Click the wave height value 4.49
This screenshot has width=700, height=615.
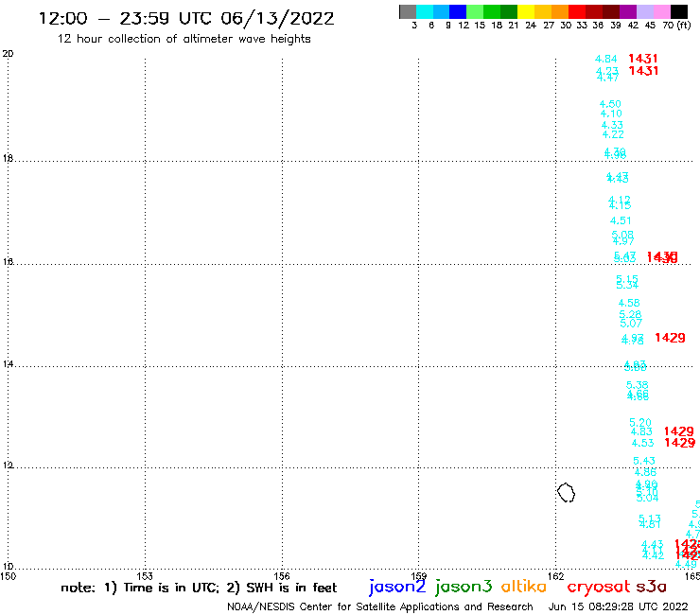click(686, 565)
